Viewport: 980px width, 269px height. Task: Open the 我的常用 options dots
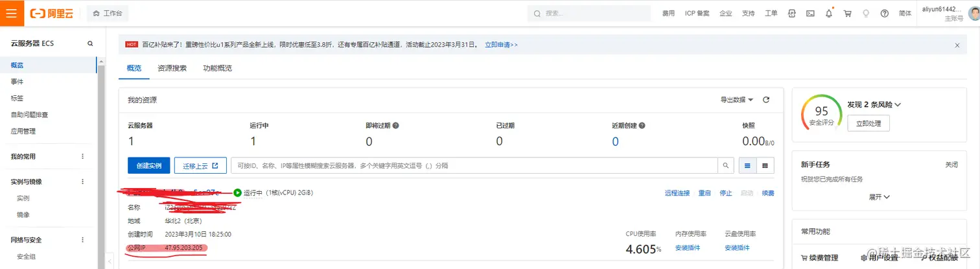pos(82,156)
